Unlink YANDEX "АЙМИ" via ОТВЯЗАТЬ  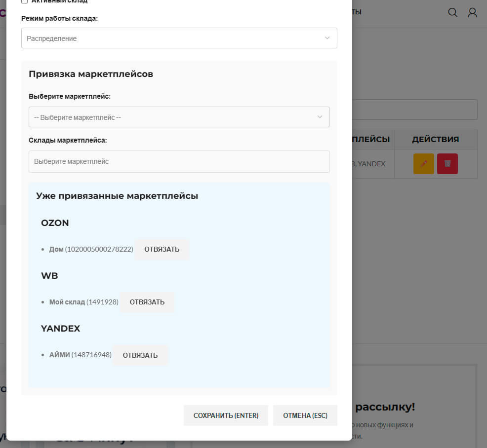[x=140, y=355]
